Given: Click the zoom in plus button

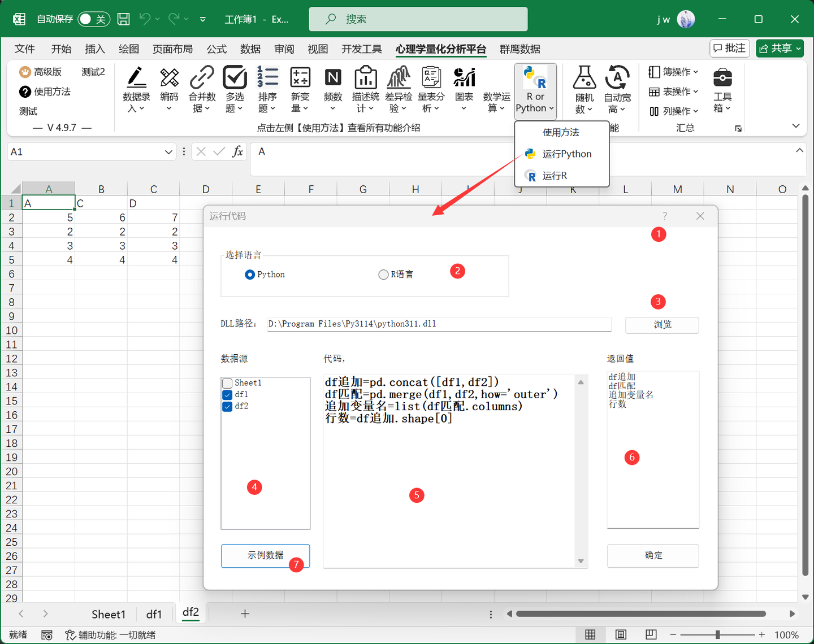Looking at the screenshot, I should pos(762,635).
